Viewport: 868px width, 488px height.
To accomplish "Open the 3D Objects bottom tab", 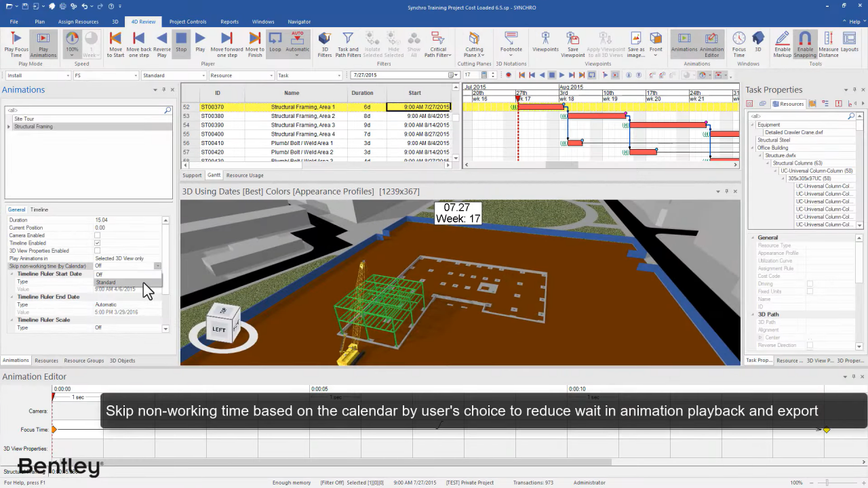I will click(x=122, y=361).
